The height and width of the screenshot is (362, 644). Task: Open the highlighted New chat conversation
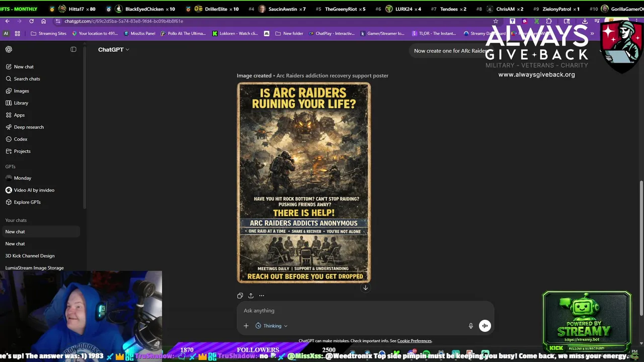(41, 232)
